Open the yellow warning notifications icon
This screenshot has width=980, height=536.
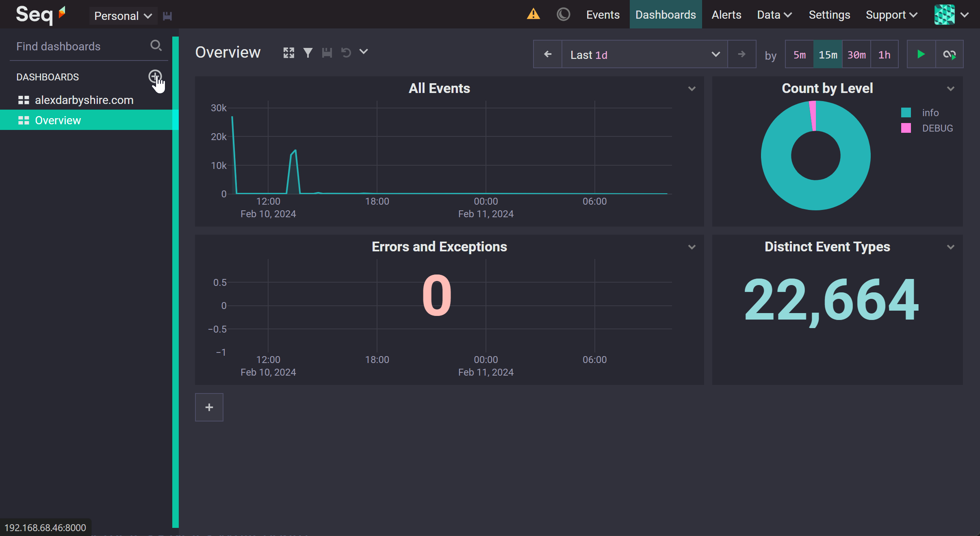533,14
